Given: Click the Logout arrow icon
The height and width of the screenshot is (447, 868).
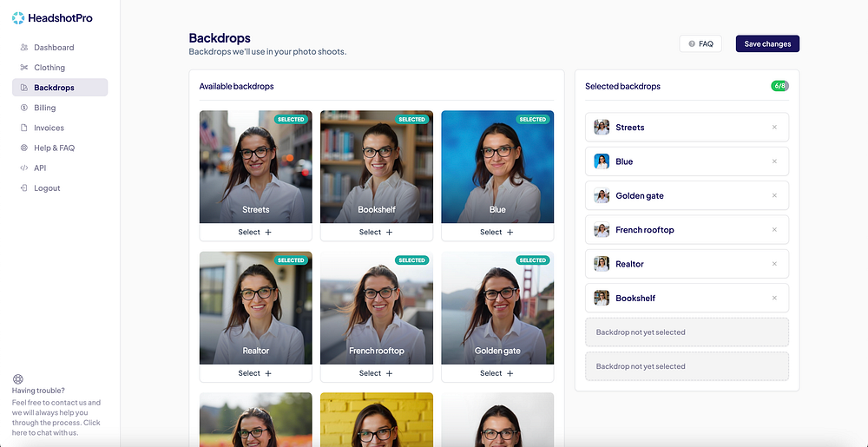Looking at the screenshot, I should coord(23,188).
